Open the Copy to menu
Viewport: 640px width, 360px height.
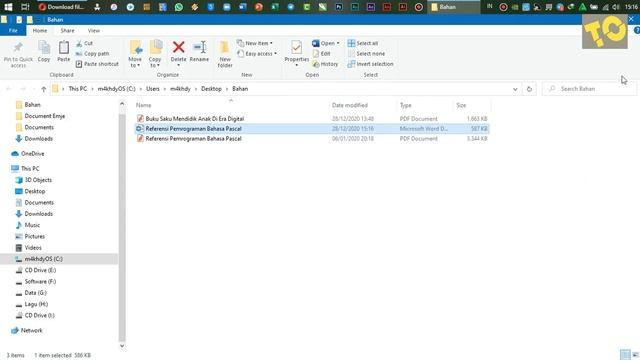pyautogui.click(x=155, y=54)
